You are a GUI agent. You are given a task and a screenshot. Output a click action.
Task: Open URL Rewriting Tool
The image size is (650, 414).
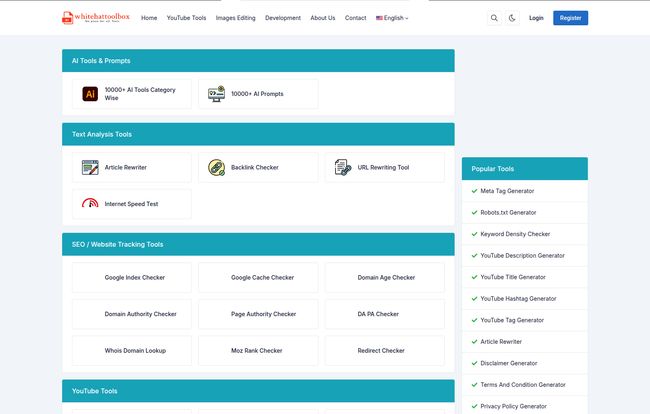(x=385, y=167)
